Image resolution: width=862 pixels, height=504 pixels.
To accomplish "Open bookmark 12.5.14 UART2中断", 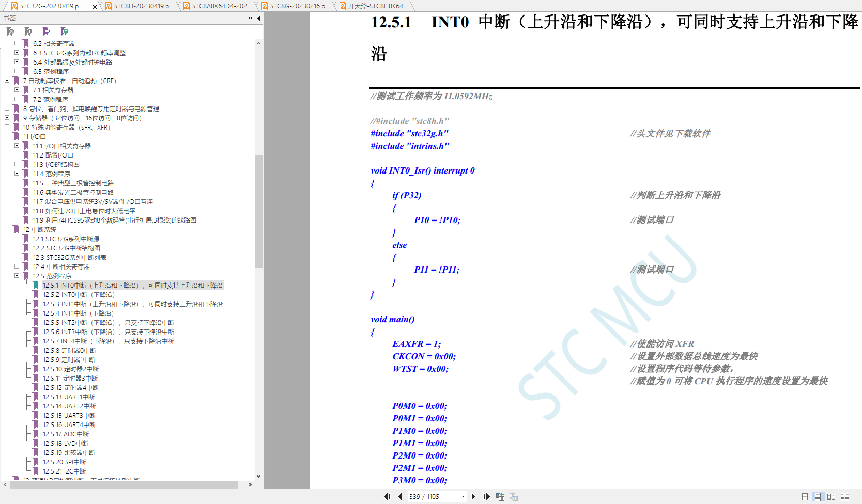I will (69, 406).
